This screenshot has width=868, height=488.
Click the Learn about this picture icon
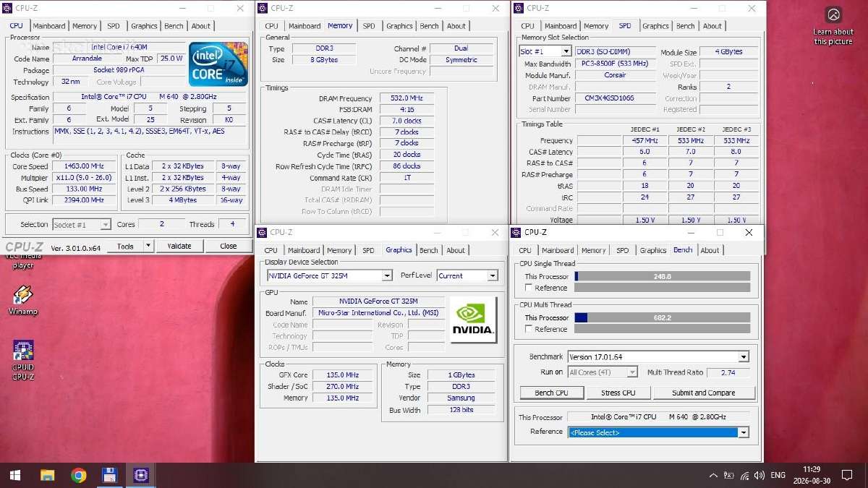[833, 15]
